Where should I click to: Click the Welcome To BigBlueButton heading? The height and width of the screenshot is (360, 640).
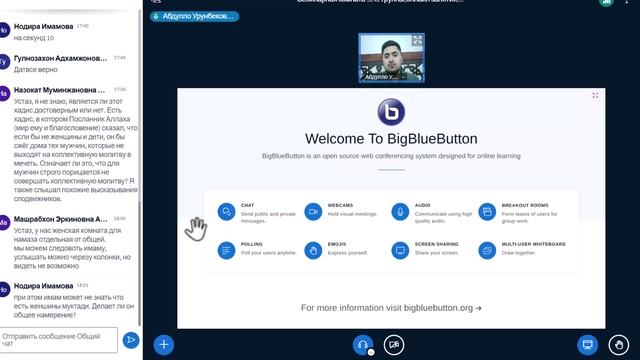pos(391,139)
